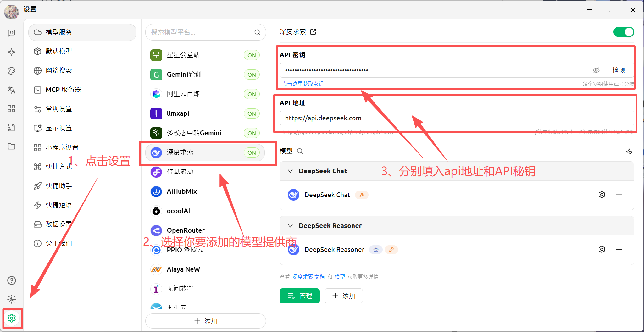This screenshot has width=644, height=332.
Task: Click the paint palette icon in sidebar
Action: (12, 71)
